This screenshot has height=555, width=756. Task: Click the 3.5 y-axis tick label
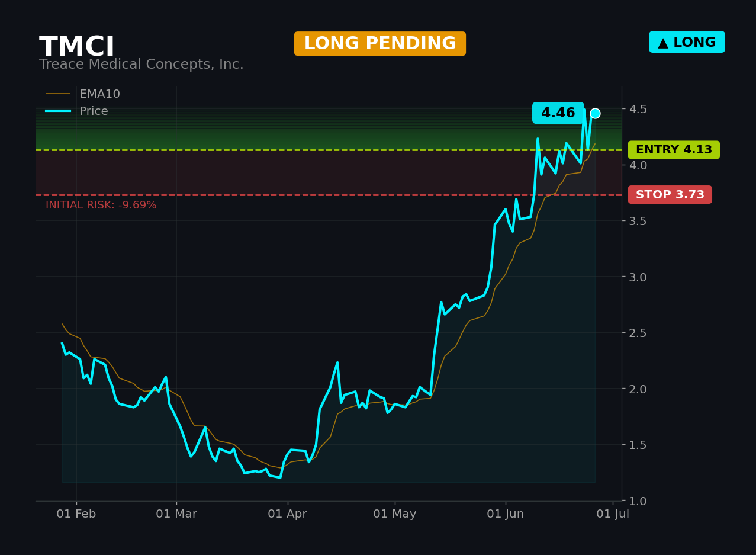tap(638, 221)
